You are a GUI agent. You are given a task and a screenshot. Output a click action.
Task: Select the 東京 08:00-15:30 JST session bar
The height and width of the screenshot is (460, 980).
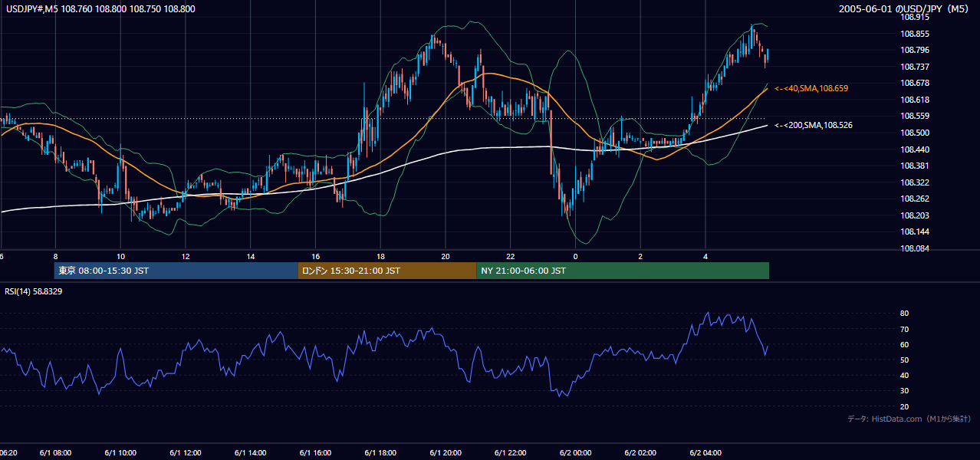[176, 271]
